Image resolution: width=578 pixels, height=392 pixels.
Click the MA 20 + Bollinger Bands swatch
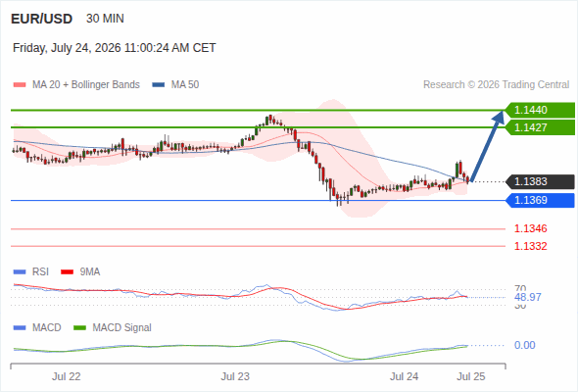click(20, 85)
